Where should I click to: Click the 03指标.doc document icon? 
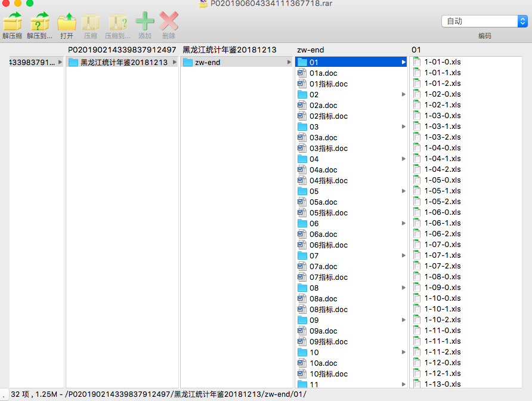(302, 149)
